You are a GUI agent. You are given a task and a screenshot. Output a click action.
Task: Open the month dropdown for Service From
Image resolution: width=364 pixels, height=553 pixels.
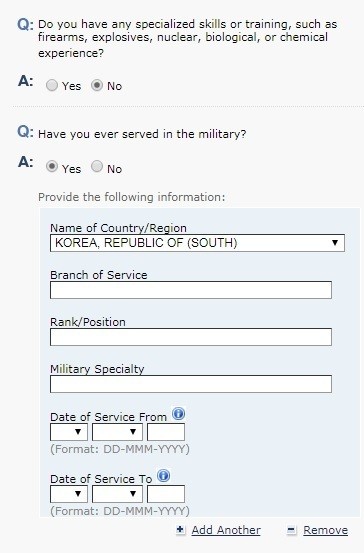[x=117, y=432]
